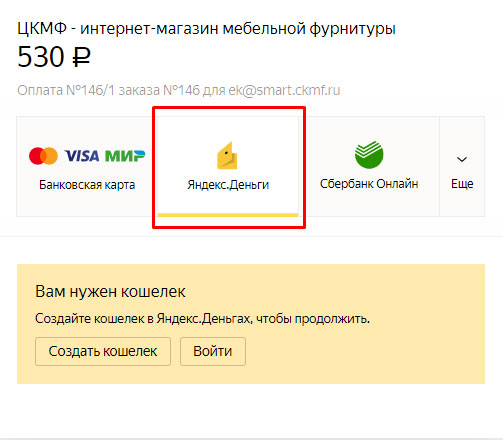Click the Создать кошелек button
Viewport: 503px width, 440px height.
pyautogui.click(x=103, y=351)
